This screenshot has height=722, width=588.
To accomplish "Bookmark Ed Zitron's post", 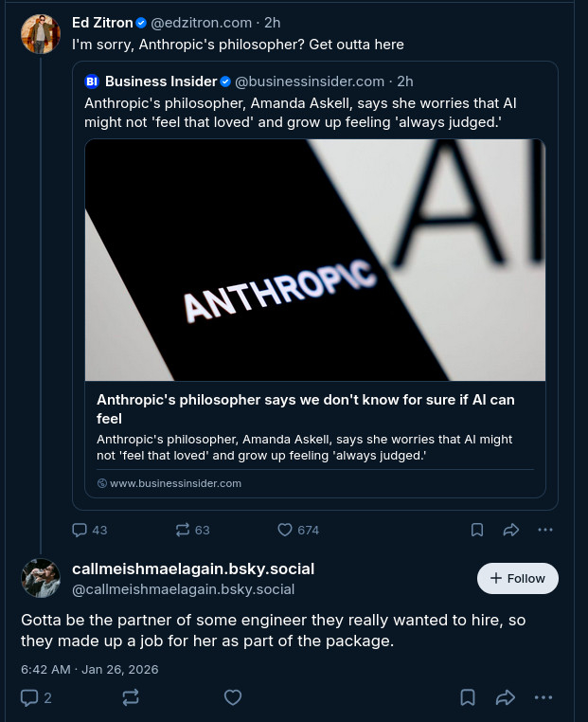I will pyautogui.click(x=477, y=530).
